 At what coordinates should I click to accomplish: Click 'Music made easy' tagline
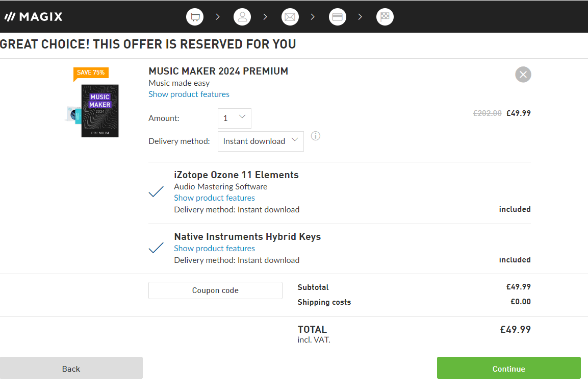pyautogui.click(x=179, y=83)
